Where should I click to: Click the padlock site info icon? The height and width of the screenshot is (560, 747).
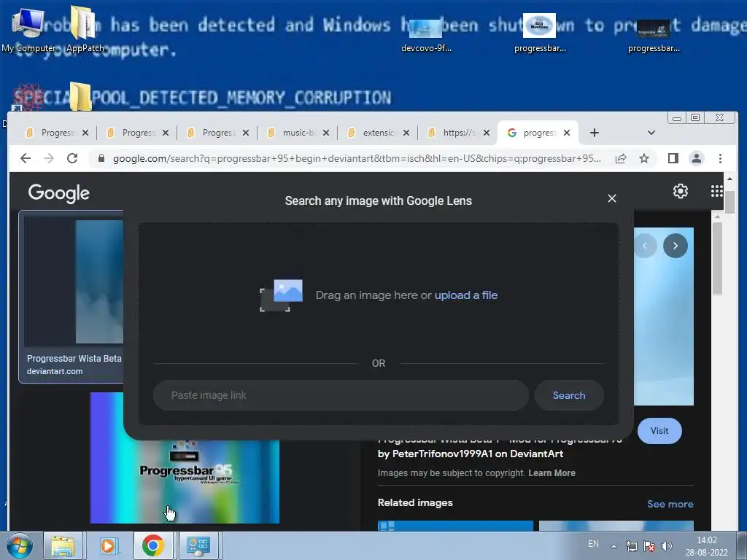[x=101, y=158]
